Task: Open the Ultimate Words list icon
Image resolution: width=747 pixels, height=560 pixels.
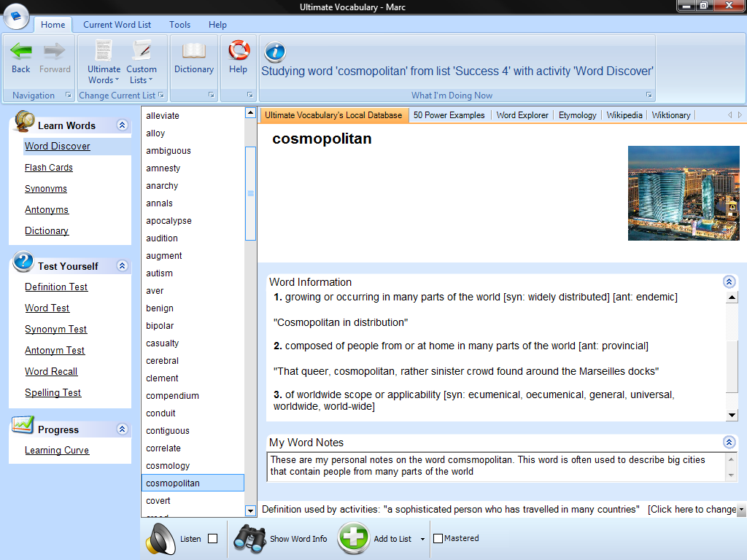Action: pos(104,50)
